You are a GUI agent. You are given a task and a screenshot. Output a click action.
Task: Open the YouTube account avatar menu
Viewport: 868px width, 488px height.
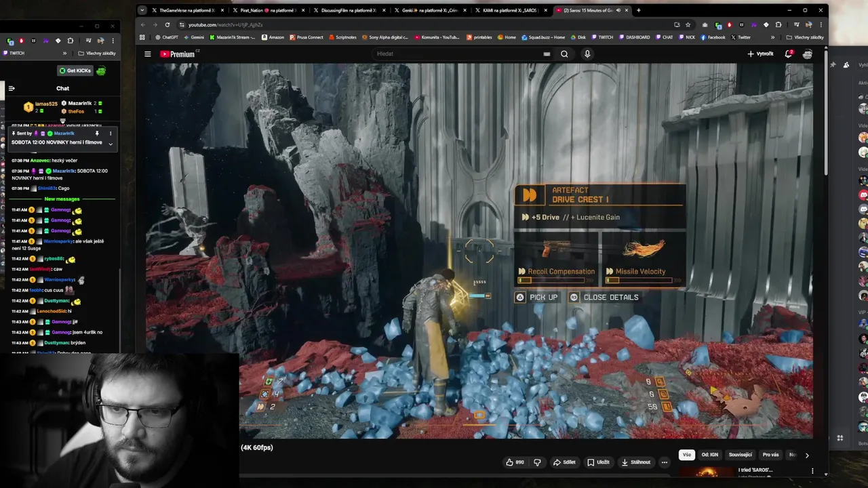coord(808,54)
